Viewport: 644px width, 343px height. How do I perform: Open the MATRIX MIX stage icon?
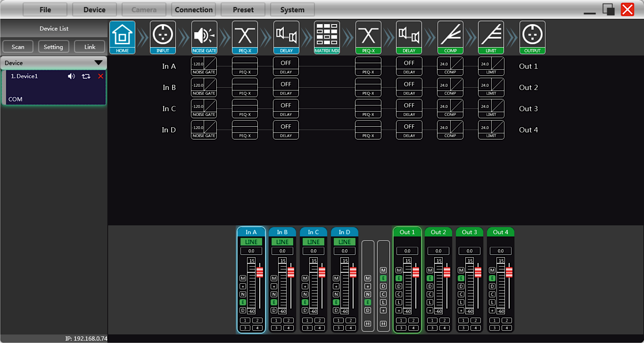tap(327, 37)
